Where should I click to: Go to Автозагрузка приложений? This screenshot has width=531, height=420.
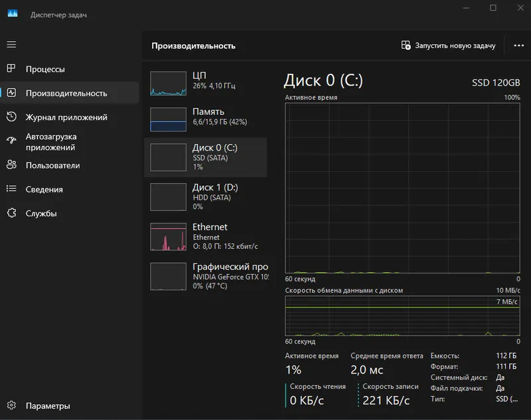click(x=70, y=142)
